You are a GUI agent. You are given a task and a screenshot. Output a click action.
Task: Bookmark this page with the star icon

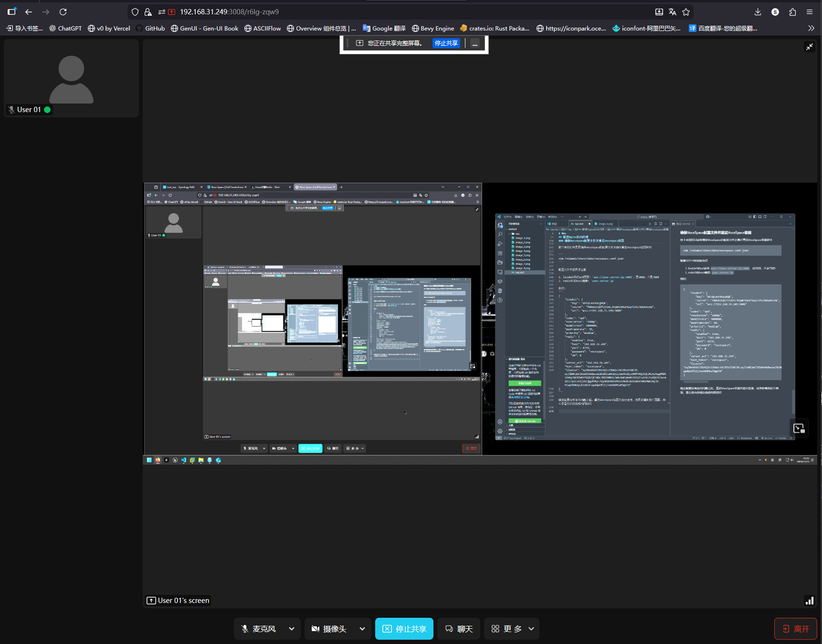[x=686, y=12]
